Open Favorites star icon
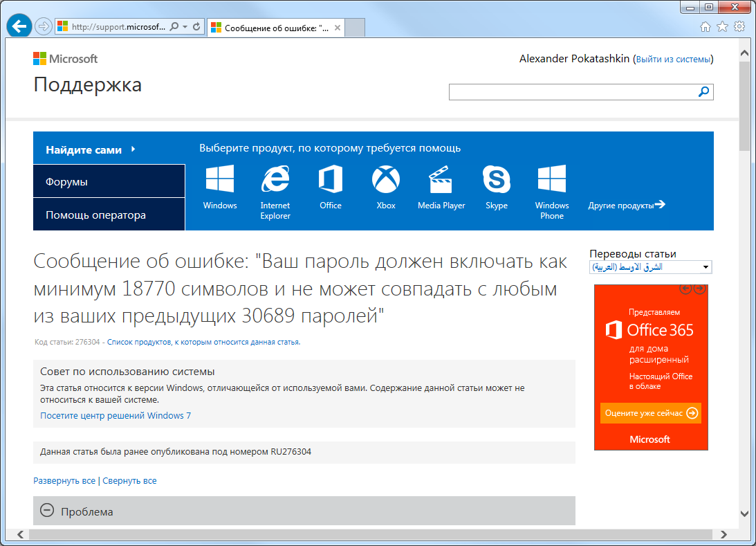This screenshot has width=756, height=546. tap(722, 26)
